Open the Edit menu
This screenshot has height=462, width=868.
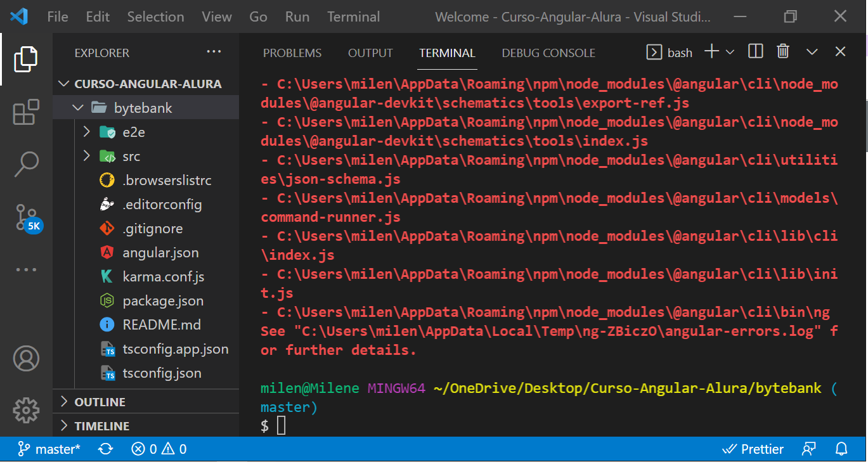[x=98, y=16]
